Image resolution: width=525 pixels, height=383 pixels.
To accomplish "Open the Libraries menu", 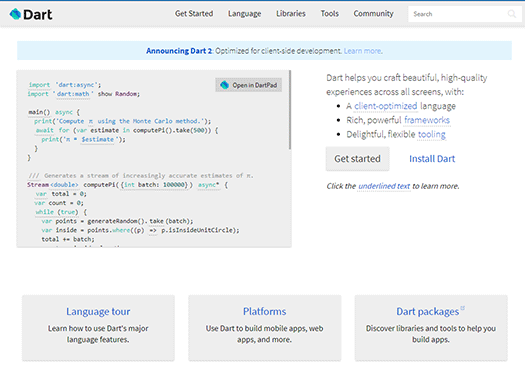I will [291, 14].
